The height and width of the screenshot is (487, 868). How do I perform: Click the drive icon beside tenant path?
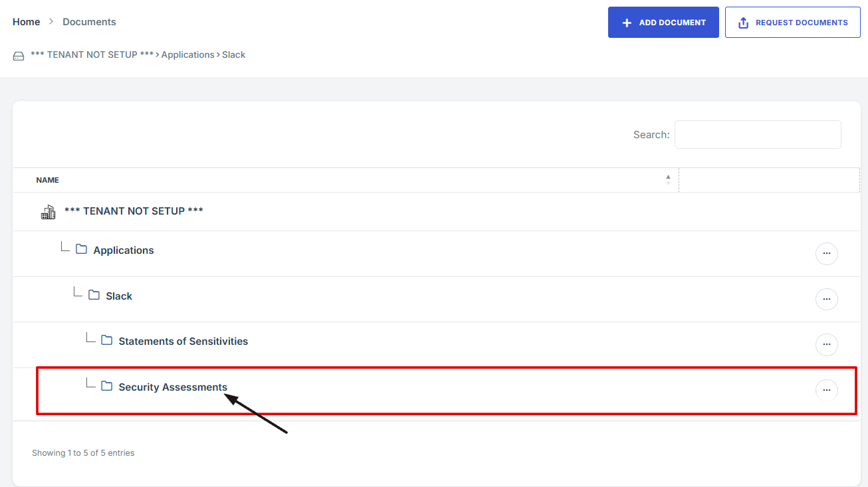19,56
